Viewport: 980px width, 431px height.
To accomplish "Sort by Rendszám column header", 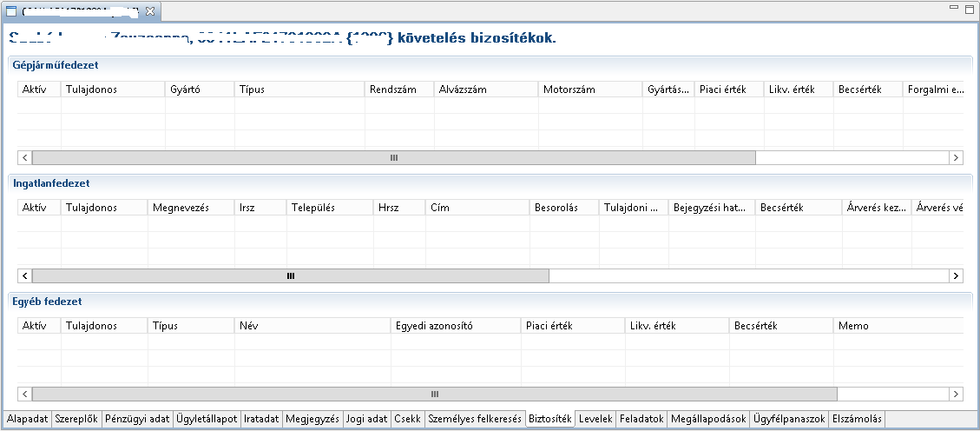I will point(398,90).
